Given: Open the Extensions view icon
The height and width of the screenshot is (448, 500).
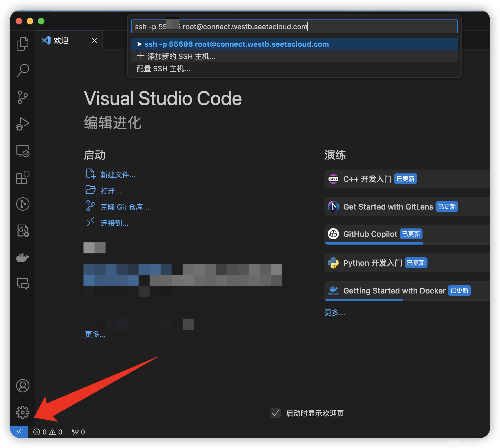Looking at the screenshot, I should coord(23,177).
